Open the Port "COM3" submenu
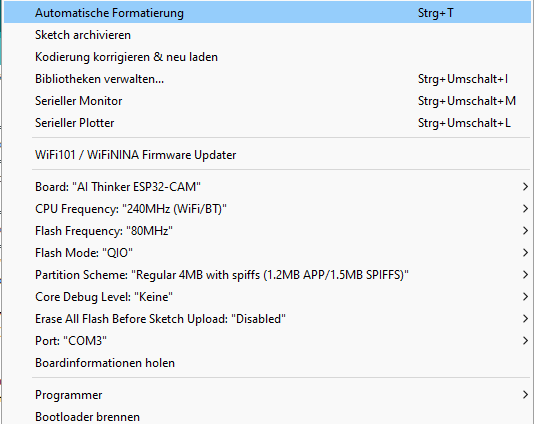Viewport: 534px width, 424px height. pyautogui.click(x=267, y=341)
